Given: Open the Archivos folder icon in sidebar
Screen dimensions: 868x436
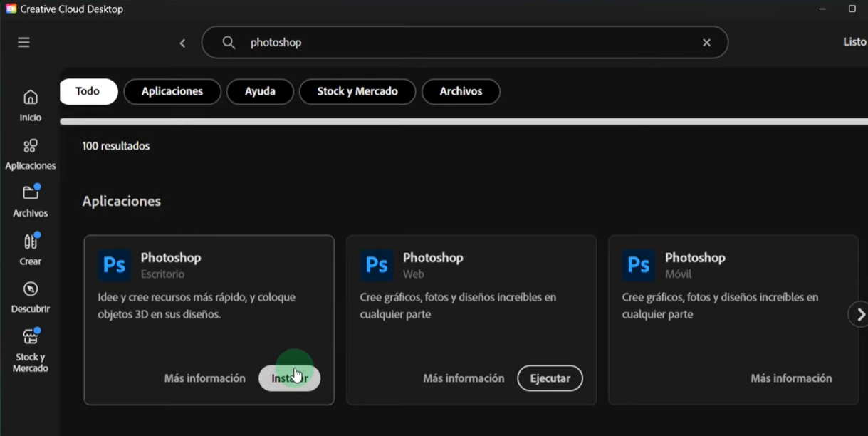Looking at the screenshot, I should pyautogui.click(x=29, y=194).
